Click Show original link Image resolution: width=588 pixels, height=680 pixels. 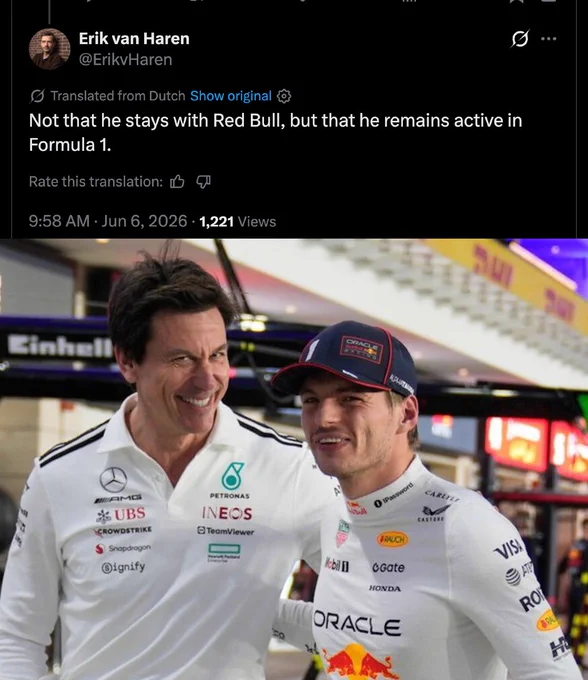[231, 96]
